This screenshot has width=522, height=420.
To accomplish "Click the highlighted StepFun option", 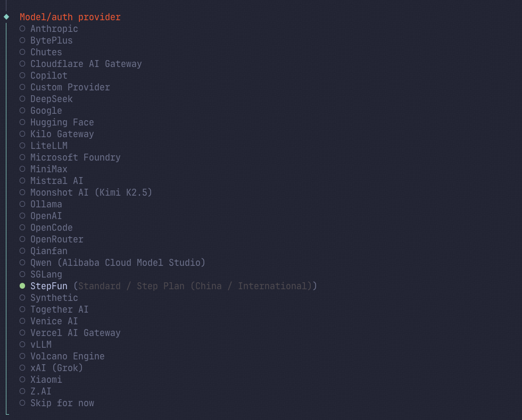I will click(x=168, y=286).
